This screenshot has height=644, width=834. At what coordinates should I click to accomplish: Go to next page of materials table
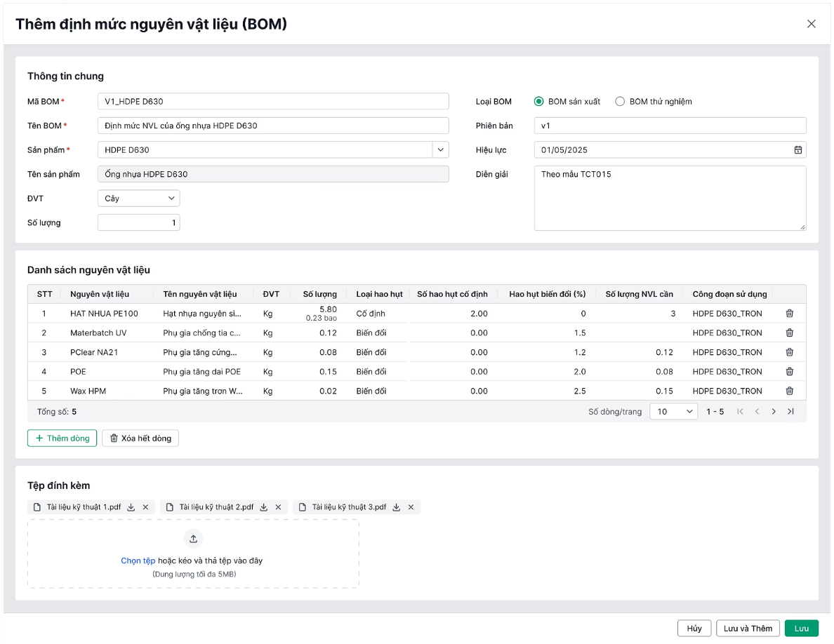click(774, 412)
